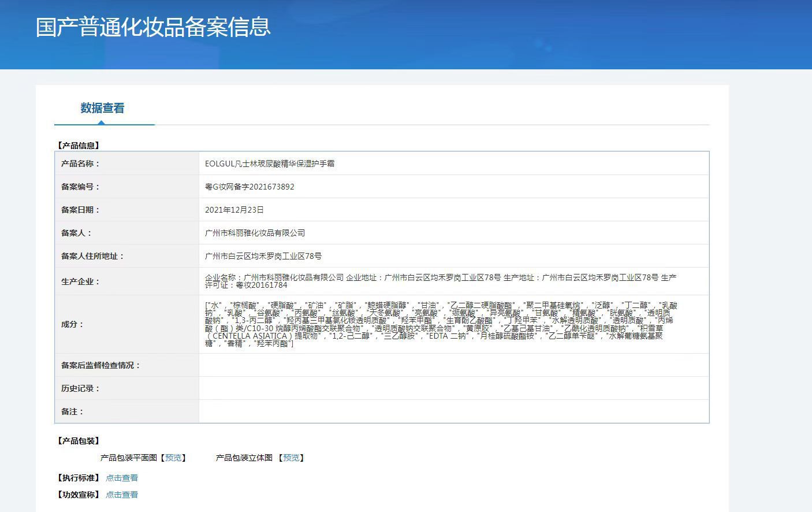The image size is (812, 512).
Task: Open 预览 link for 产品包装平面图
Action: [x=173, y=458]
